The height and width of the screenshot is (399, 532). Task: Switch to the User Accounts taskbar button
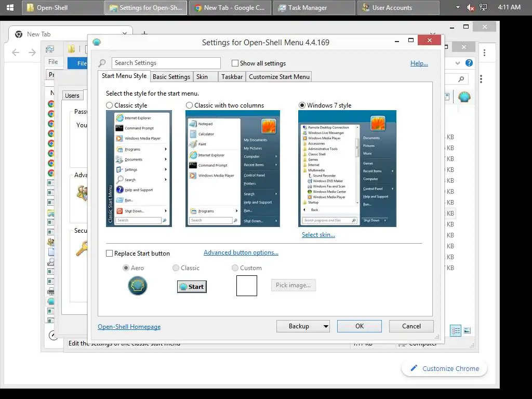coord(398,7)
